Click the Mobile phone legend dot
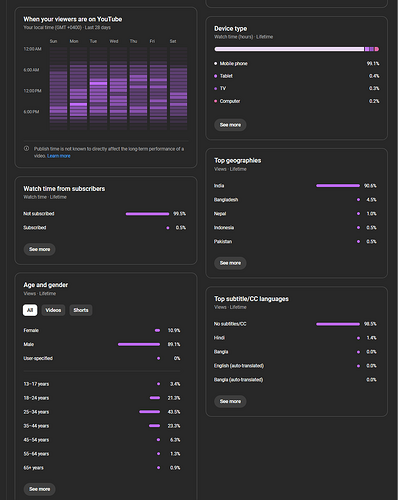 click(x=216, y=63)
